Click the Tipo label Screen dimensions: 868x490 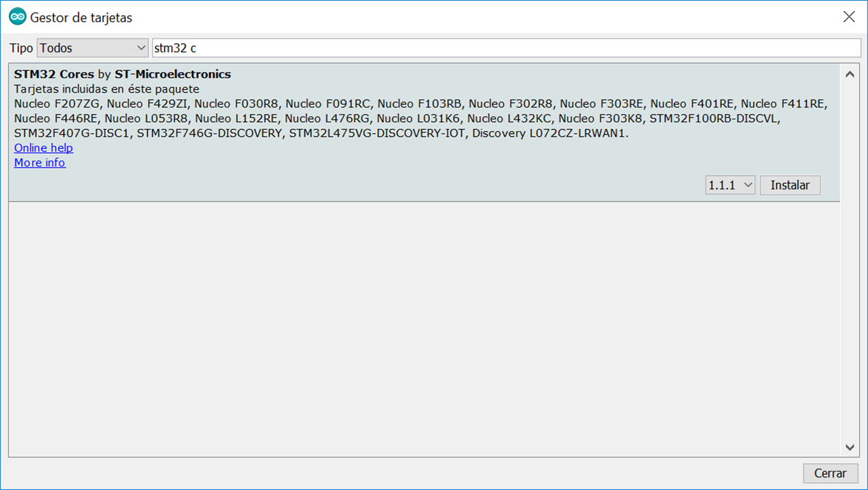click(x=21, y=48)
